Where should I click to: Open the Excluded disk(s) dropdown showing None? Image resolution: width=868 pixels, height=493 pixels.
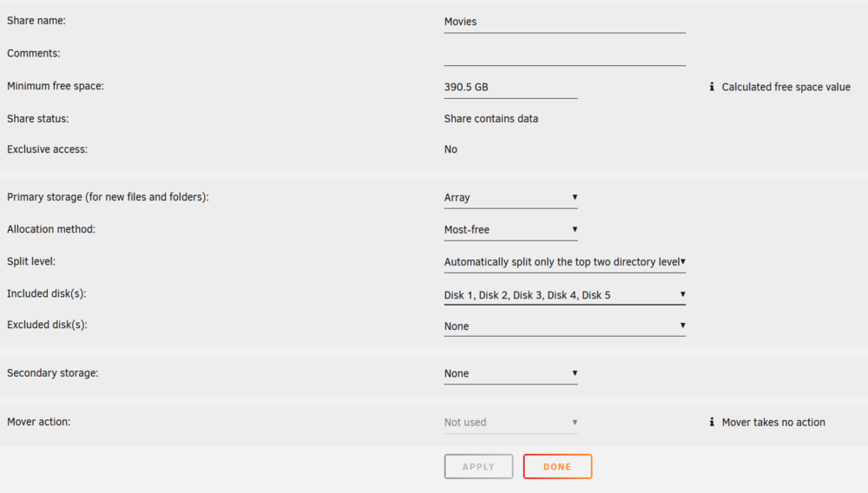(x=565, y=326)
